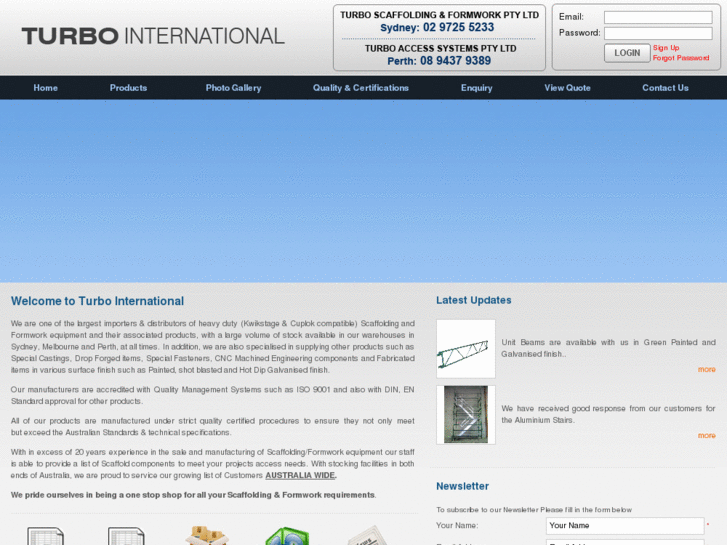Click the LOGIN button
The image size is (727, 545).
(627, 53)
